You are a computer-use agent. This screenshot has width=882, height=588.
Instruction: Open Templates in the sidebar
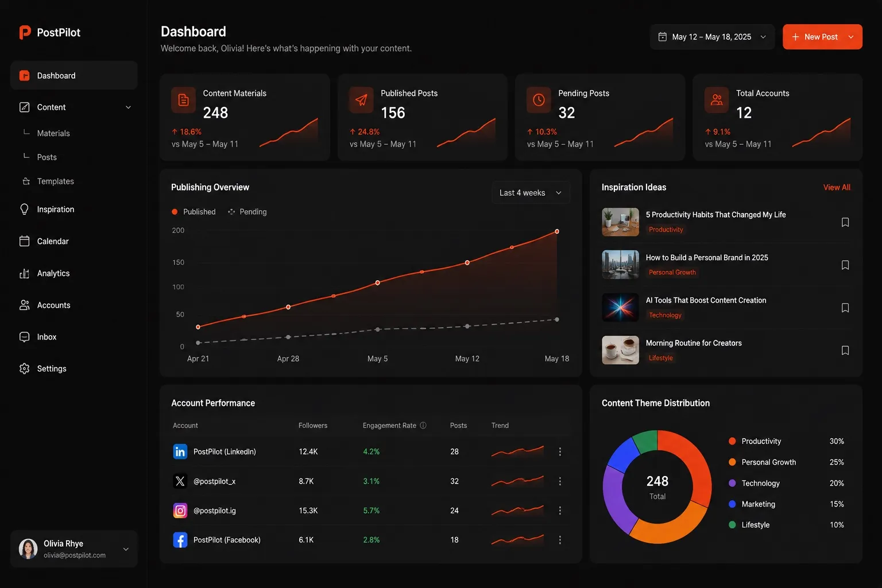pos(56,181)
